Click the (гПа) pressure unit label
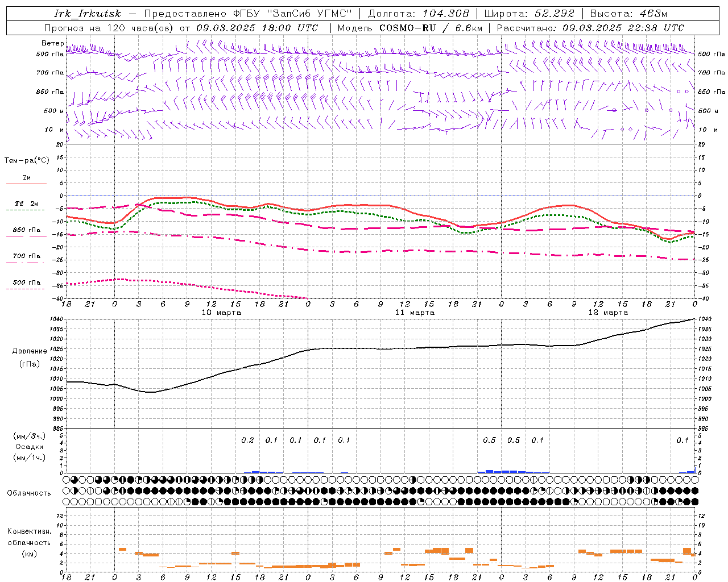This screenshot has width=728, height=582. click(28, 364)
